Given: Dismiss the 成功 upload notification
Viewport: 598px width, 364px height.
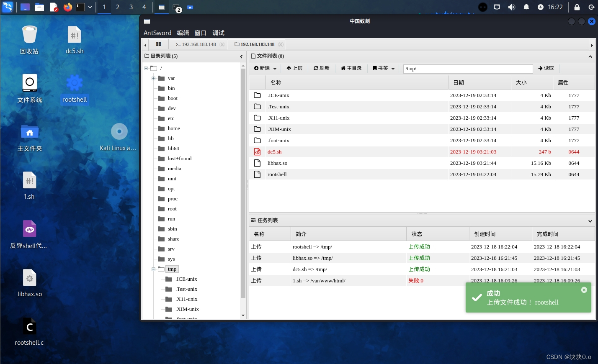Looking at the screenshot, I should [584, 290].
